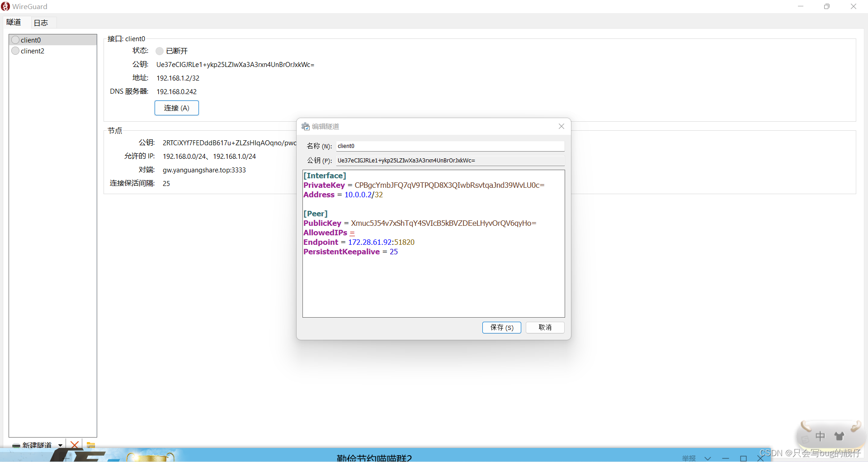Click the 新建隧道 add tunnel button
The image size is (868, 462).
tap(32, 445)
